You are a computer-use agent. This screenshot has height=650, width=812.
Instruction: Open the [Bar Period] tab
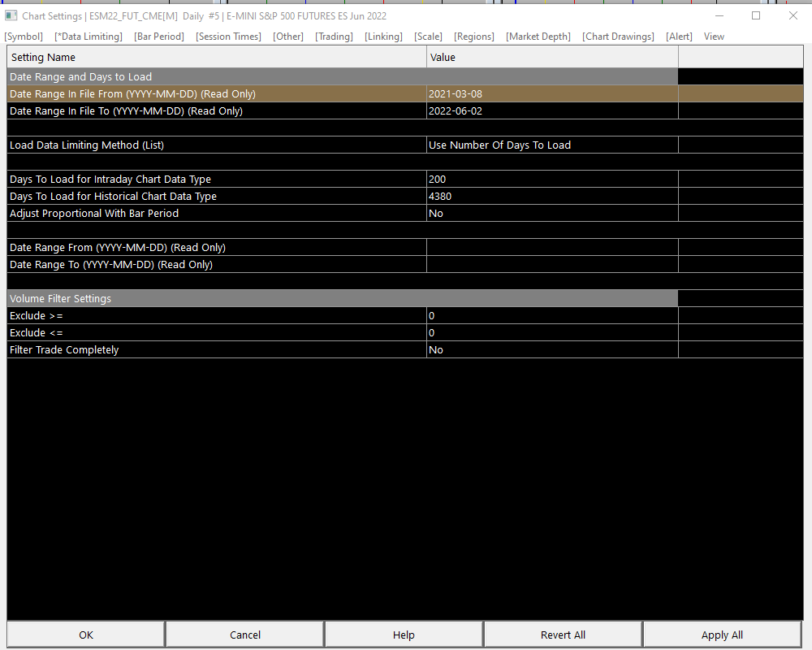tap(159, 37)
